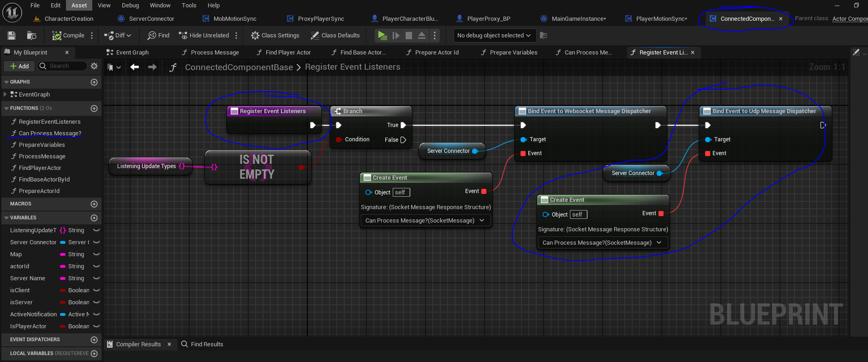Open the File menu
The image size is (868, 362).
pos(35,6)
